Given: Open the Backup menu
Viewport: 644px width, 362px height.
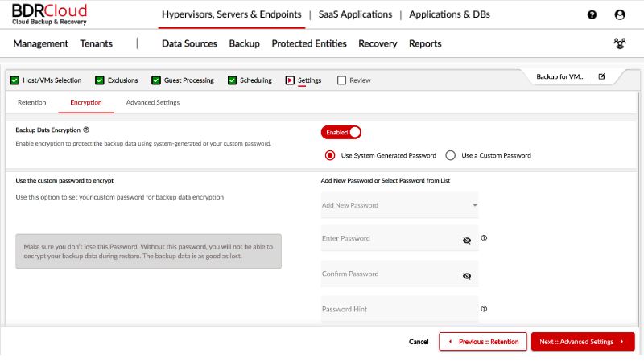Looking at the screenshot, I should coord(245,43).
